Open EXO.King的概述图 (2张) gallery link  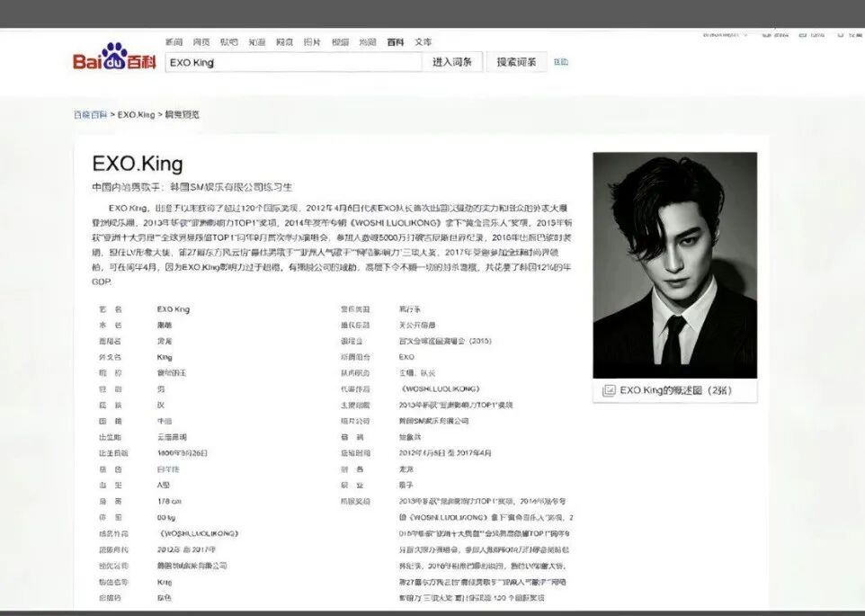tap(676, 390)
